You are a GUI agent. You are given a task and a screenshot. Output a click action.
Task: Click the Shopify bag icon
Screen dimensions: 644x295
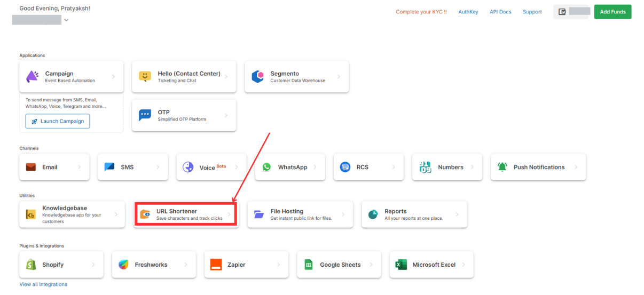pos(31,265)
